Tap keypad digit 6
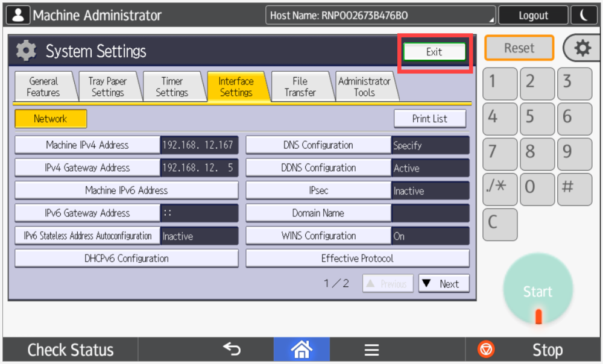 coord(575,119)
